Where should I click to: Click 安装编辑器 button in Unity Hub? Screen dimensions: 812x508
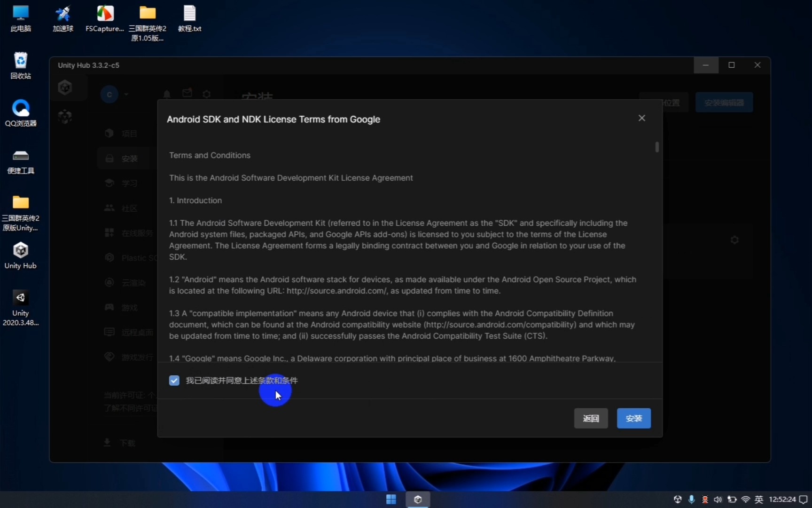point(724,103)
